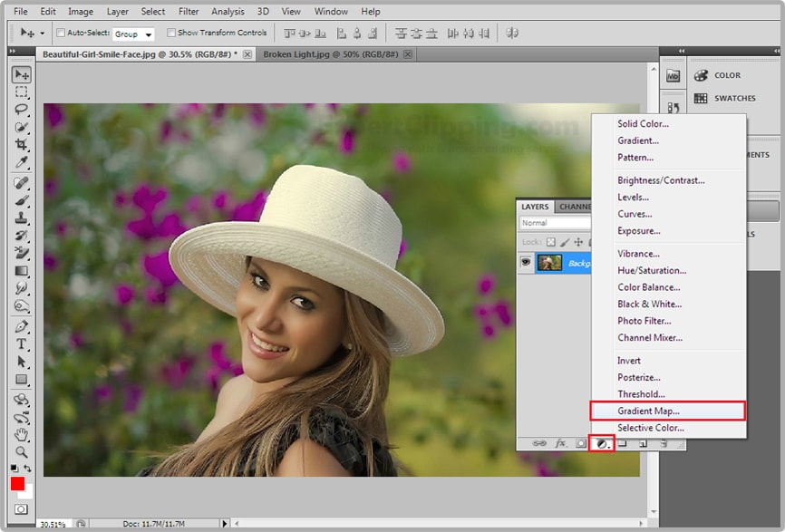Viewport: 785px width, 532px height.
Task: Select the Lasso tool
Action: tap(21, 110)
